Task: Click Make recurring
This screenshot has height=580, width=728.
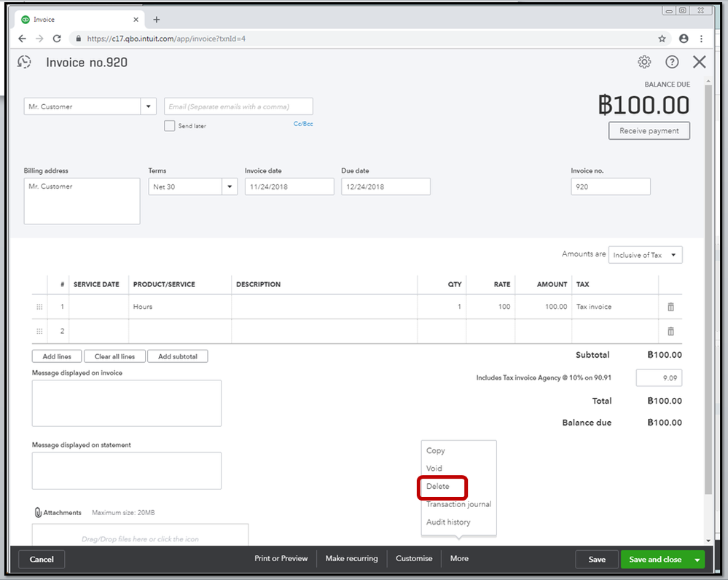Action: coord(351,559)
